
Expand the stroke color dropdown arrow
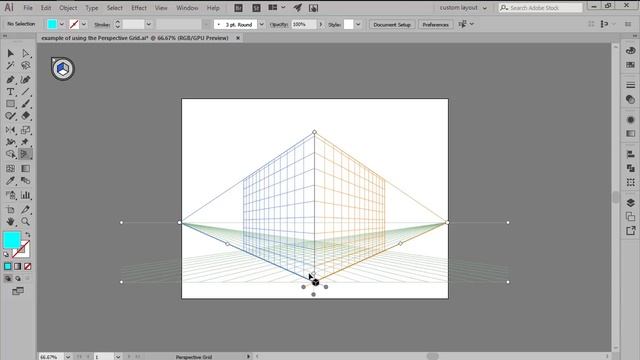(x=84, y=24)
